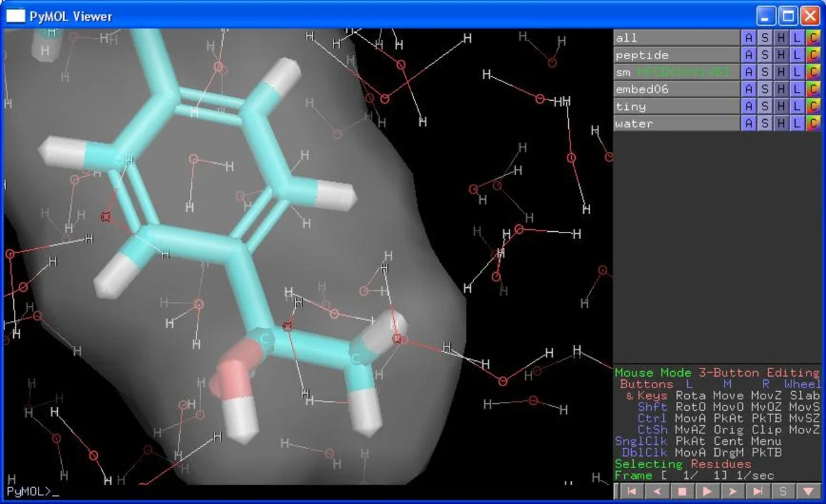
Task: Open the S show menu for sm
Action: pos(765,72)
